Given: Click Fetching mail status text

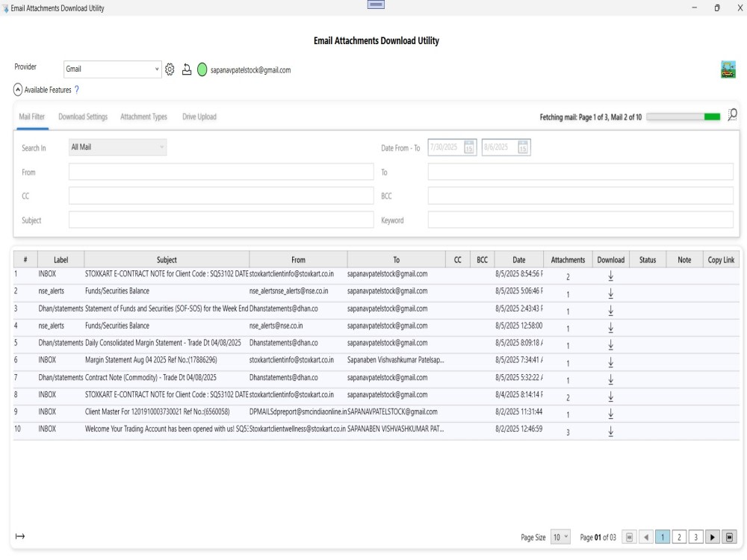Looking at the screenshot, I should [x=591, y=117].
